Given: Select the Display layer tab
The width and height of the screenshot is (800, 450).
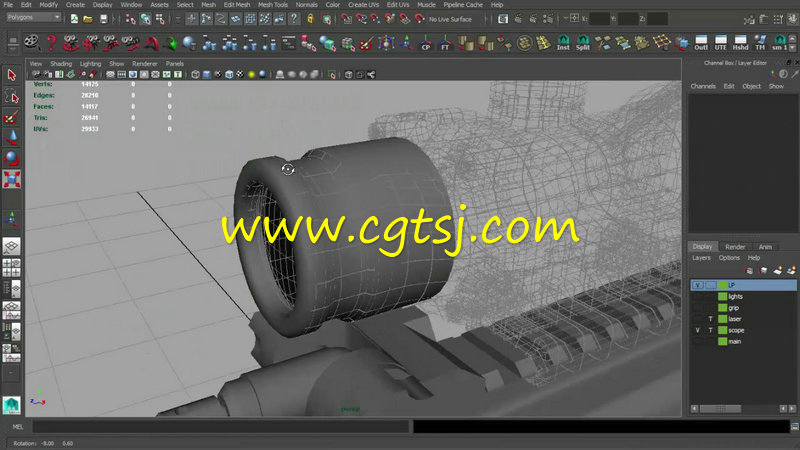Looking at the screenshot, I should click(x=703, y=246).
